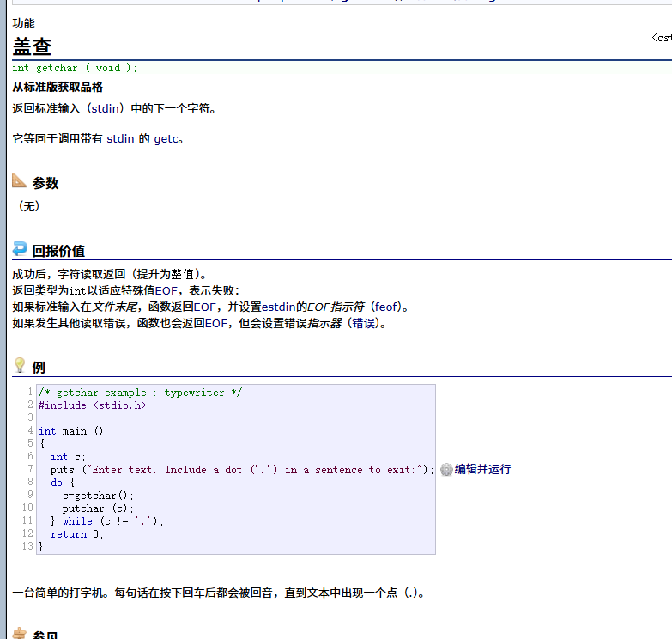Click code line #include <stdio.h>
Image resolution: width=672 pixels, height=639 pixels.
pos(93,405)
